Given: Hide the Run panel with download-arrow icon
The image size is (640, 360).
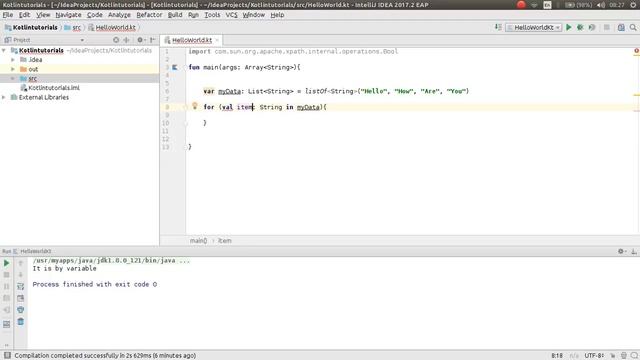Looking at the screenshot, I should [634, 251].
